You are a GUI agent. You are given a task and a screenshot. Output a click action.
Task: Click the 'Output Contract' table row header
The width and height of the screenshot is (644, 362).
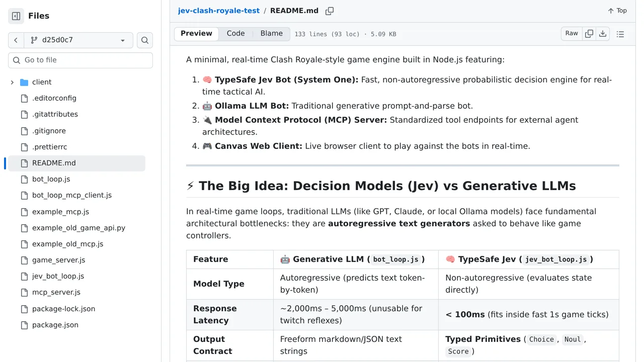(230, 345)
